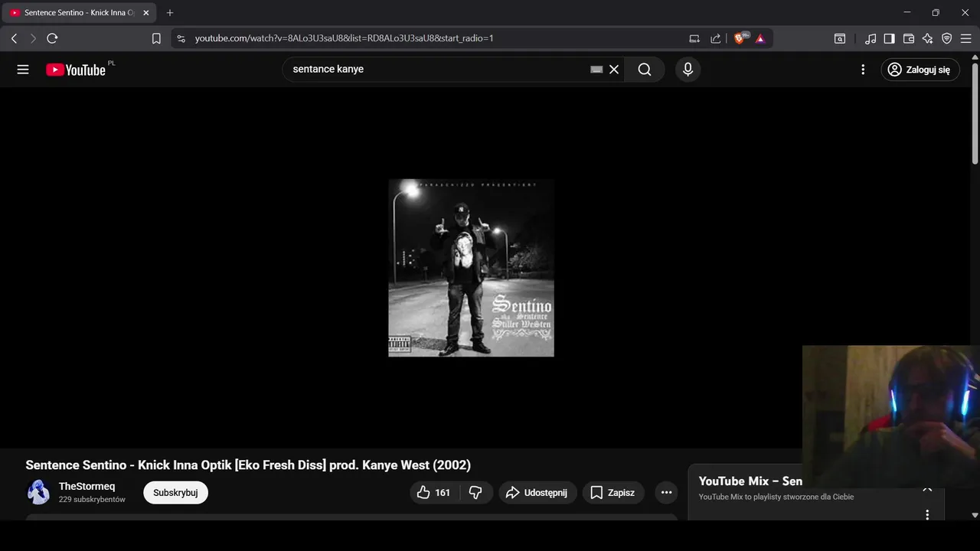
Task: Open Brave Shields lion icon
Action: tap(740, 38)
